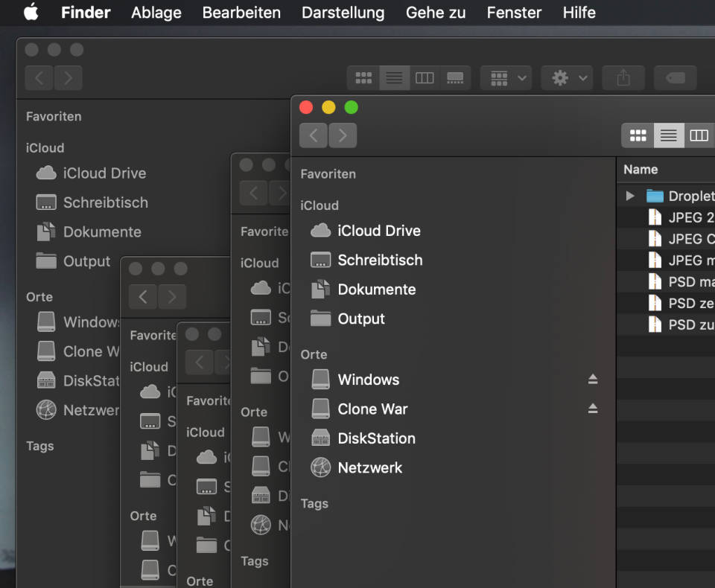Go forward in the front Finder window

click(x=343, y=135)
